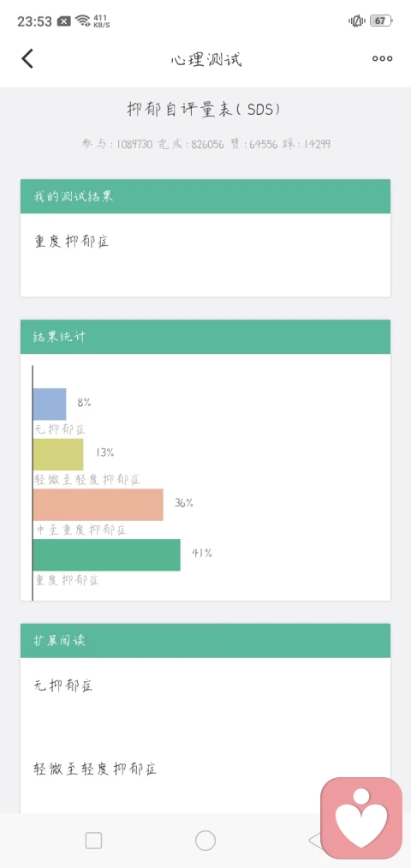Select the green 41% bar in chart
This screenshot has width=411, height=868.
[x=107, y=554]
